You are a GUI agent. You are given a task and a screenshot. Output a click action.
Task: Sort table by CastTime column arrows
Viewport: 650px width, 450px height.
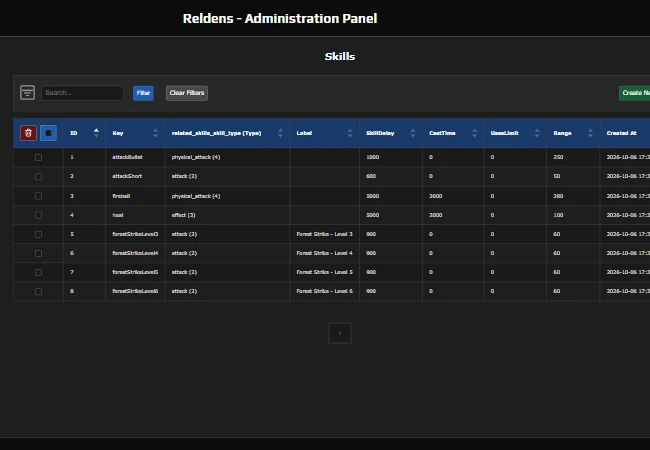coord(475,133)
